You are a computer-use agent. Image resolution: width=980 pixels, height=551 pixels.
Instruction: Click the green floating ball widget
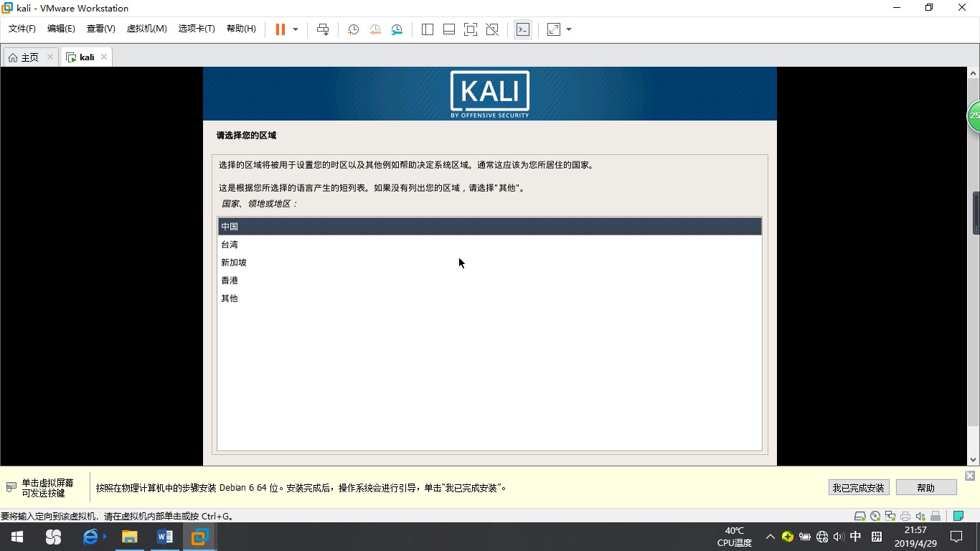[x=974, y=116]
